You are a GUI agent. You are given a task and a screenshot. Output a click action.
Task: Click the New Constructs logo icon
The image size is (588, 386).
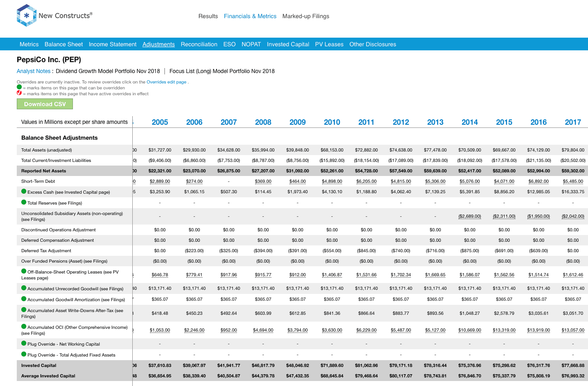click(26, 15)
